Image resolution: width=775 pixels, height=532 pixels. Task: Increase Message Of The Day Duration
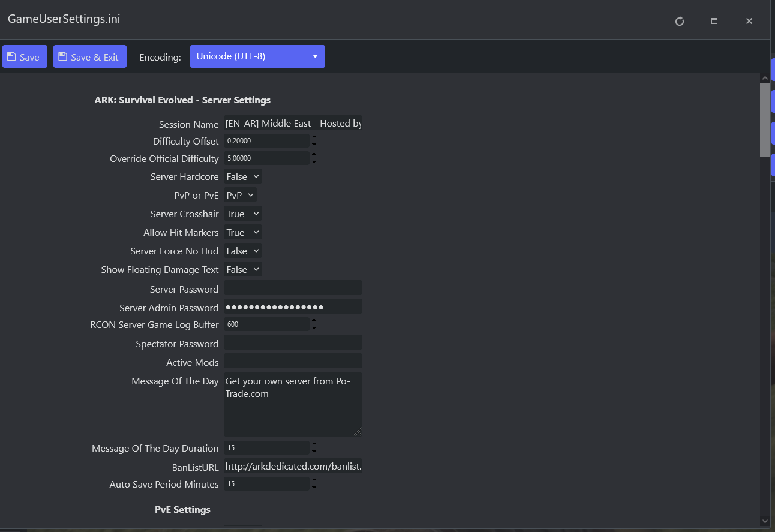click(314, 444)
